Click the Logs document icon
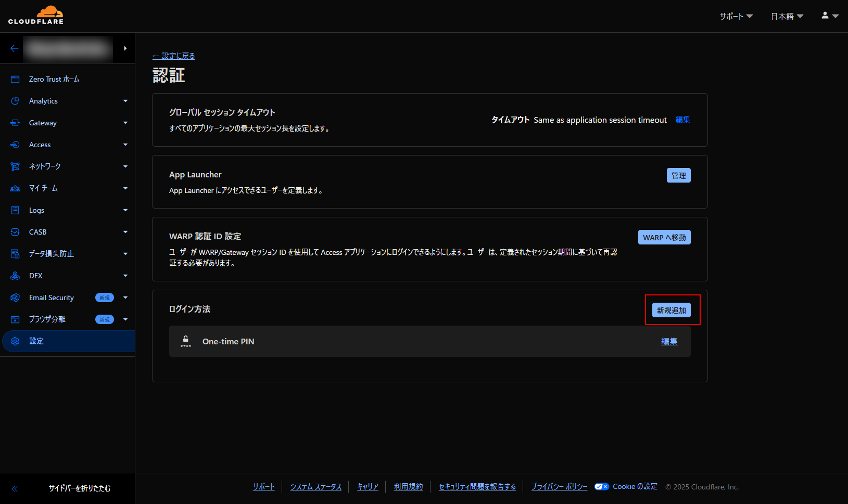Viewport: 848px width, 504px height. [15, 210]
